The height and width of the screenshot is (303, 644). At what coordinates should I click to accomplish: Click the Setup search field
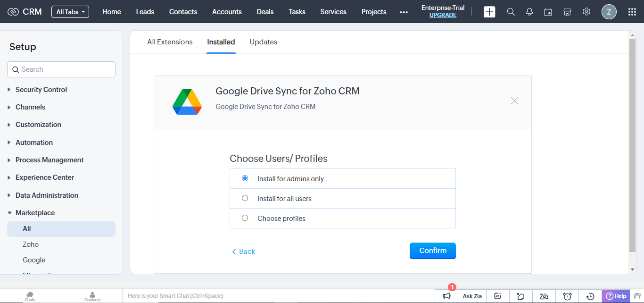(61, 69)
